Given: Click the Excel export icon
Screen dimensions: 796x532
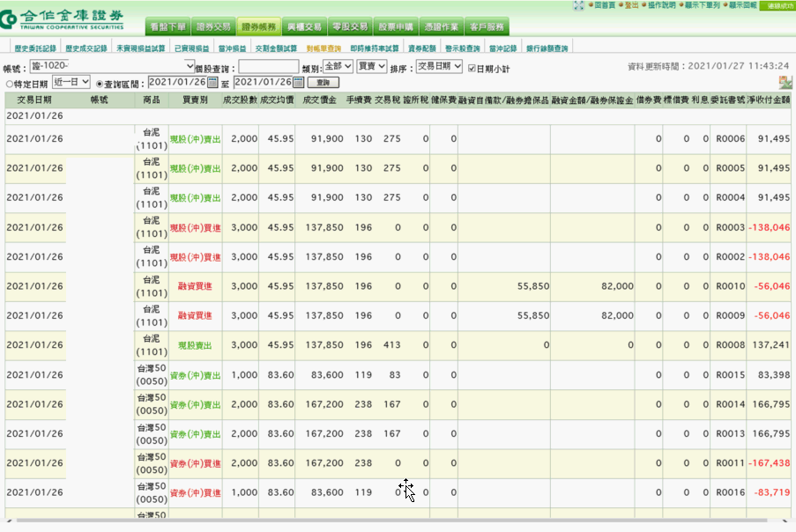Looking at the screenshot, I should point(785,82).
